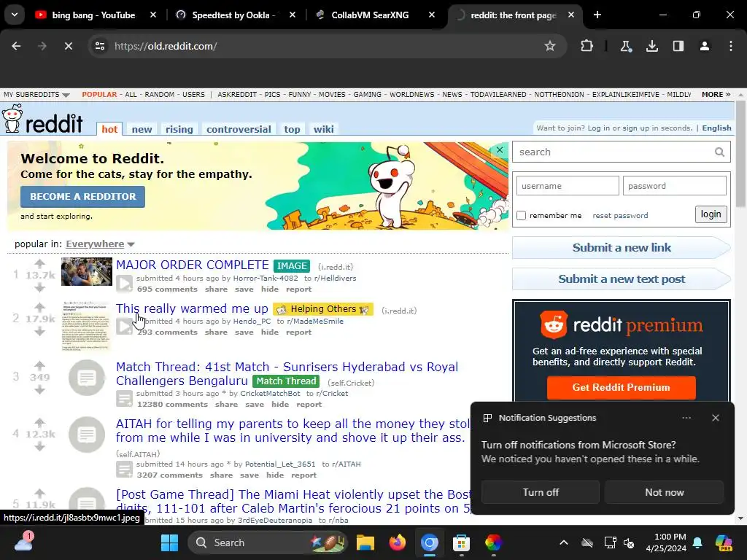Click Get Reddit Premium button
Viewport: 747px width, 560px height.
coord(622,388)
